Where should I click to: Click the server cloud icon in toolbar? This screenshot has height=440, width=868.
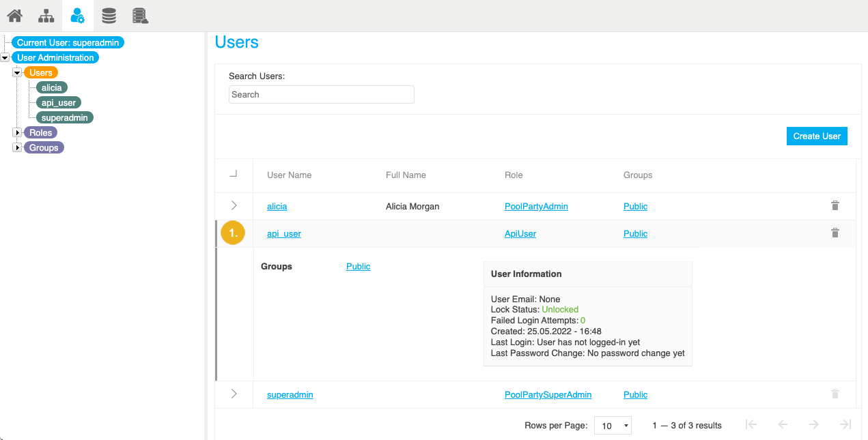(x=141, y=15)
